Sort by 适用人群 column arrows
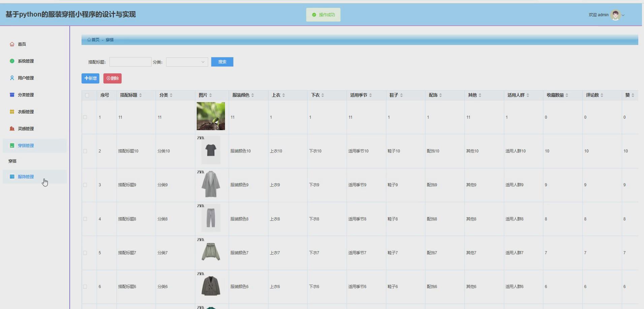This screenshot has width=644, height=309. 528,95
